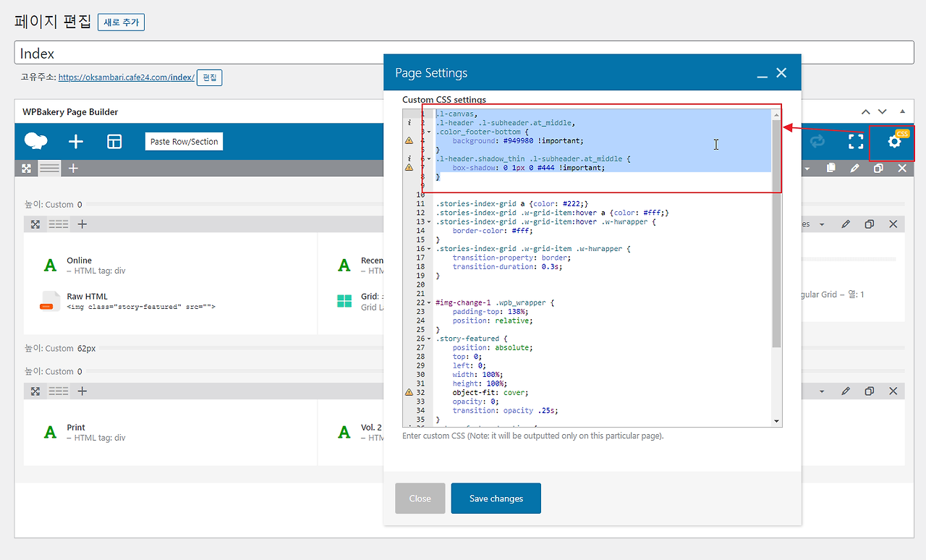The width and height of the screenshot is (926, 560).
Task: Open WPBakery logo icon in builder toolbar
Action: 36,141
